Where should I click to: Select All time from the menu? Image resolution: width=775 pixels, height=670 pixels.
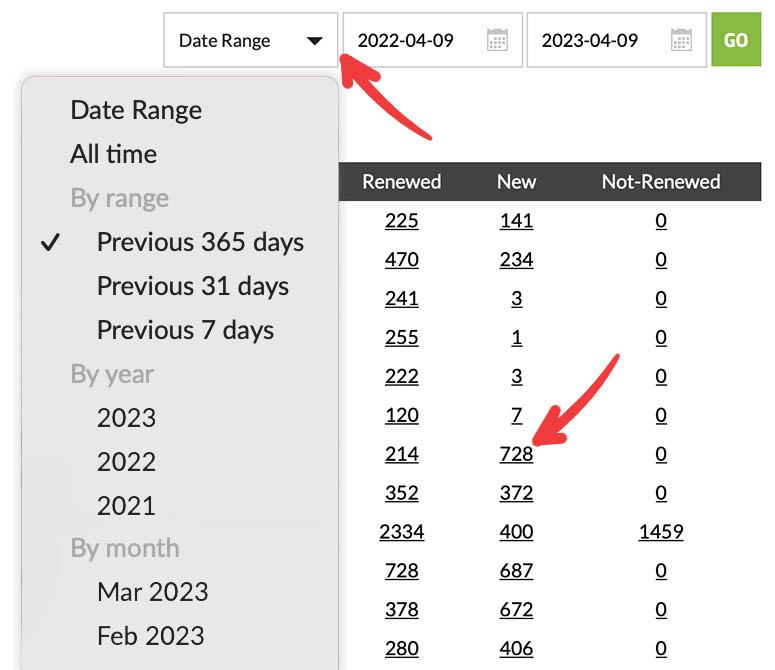point(113,154)
